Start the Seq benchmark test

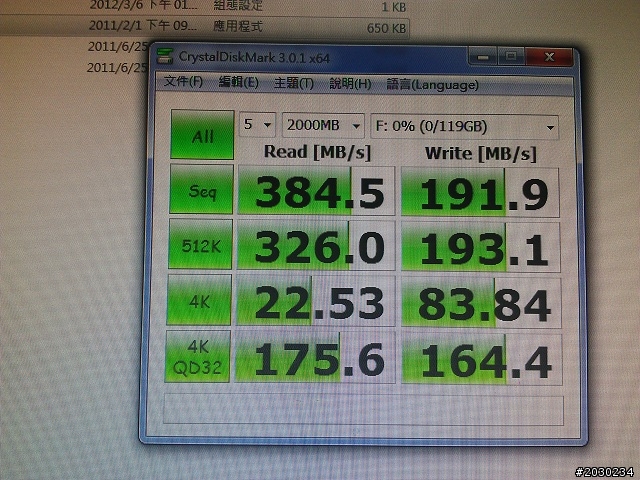201,189
